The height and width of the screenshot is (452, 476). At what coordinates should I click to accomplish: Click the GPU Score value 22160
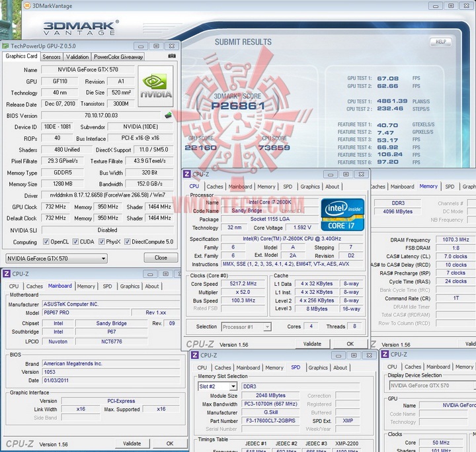201,148
